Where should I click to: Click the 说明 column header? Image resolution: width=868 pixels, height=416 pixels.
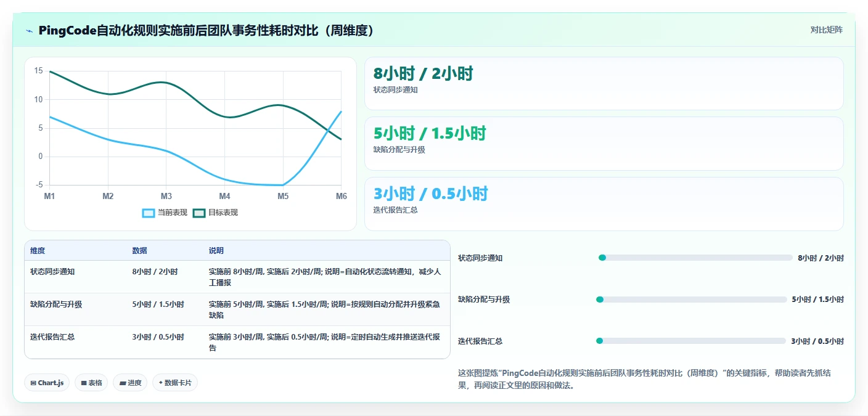point(216,251)
